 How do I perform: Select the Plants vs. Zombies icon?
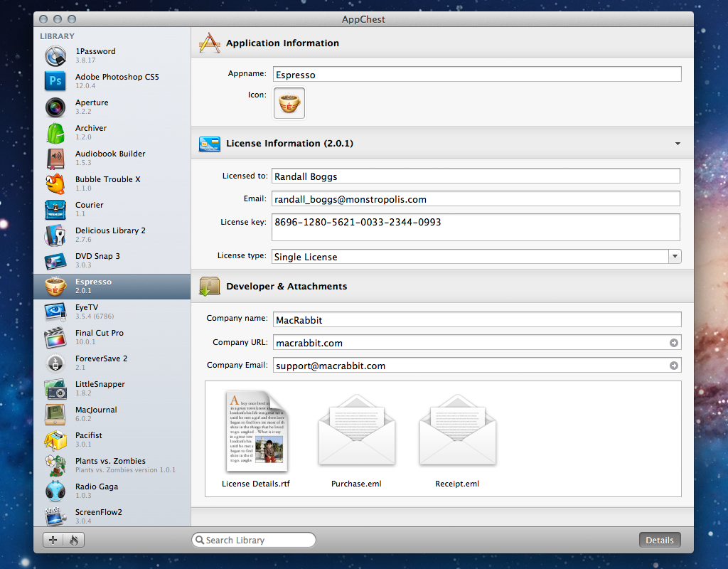click(55, 465)
